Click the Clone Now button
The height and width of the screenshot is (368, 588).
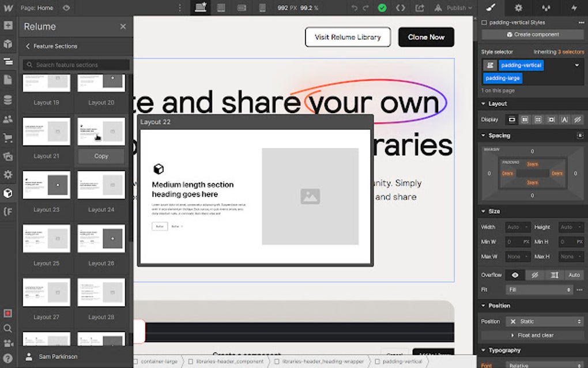426,37
